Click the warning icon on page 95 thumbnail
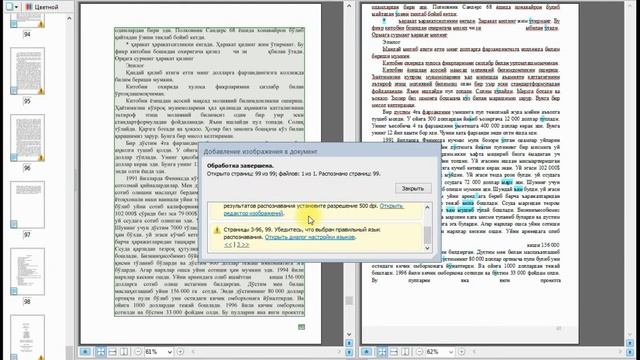Screen dimensions: 640x360 click(41, 91)
